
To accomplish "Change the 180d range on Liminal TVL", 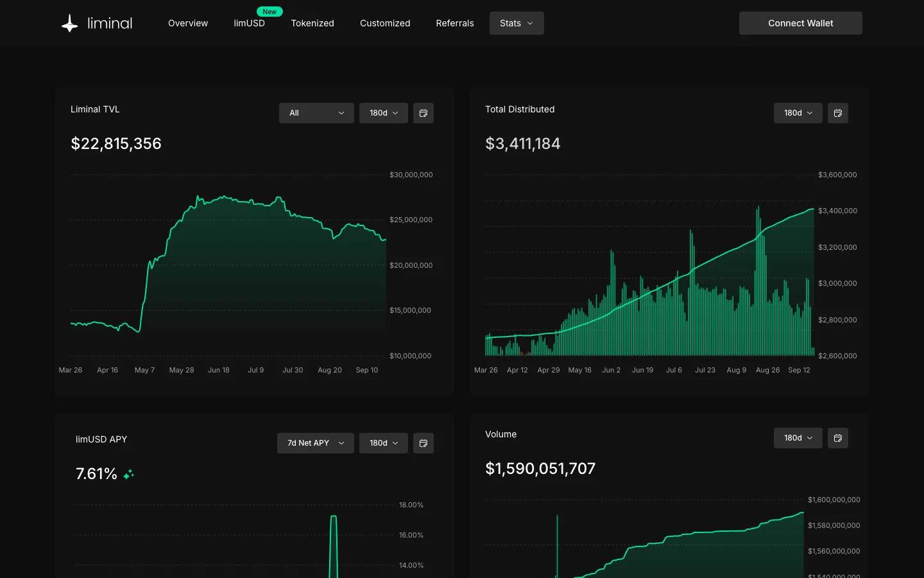I will [384, 113].
